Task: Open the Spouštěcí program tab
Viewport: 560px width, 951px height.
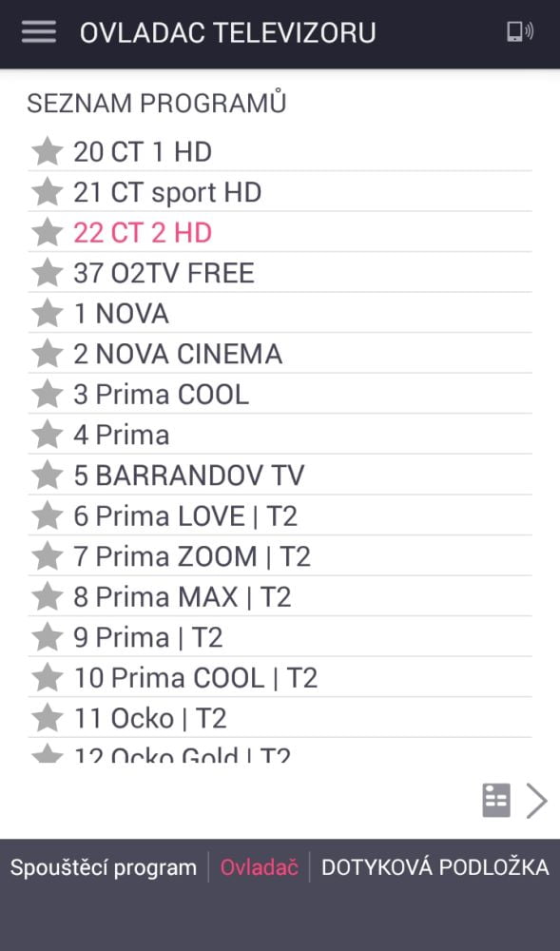Action: [103, 866]
